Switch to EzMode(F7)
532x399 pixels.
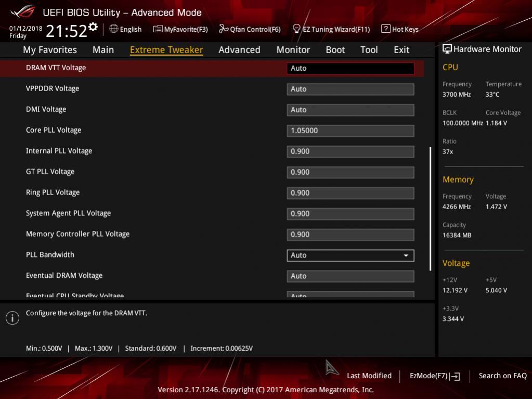pos(429,376)
